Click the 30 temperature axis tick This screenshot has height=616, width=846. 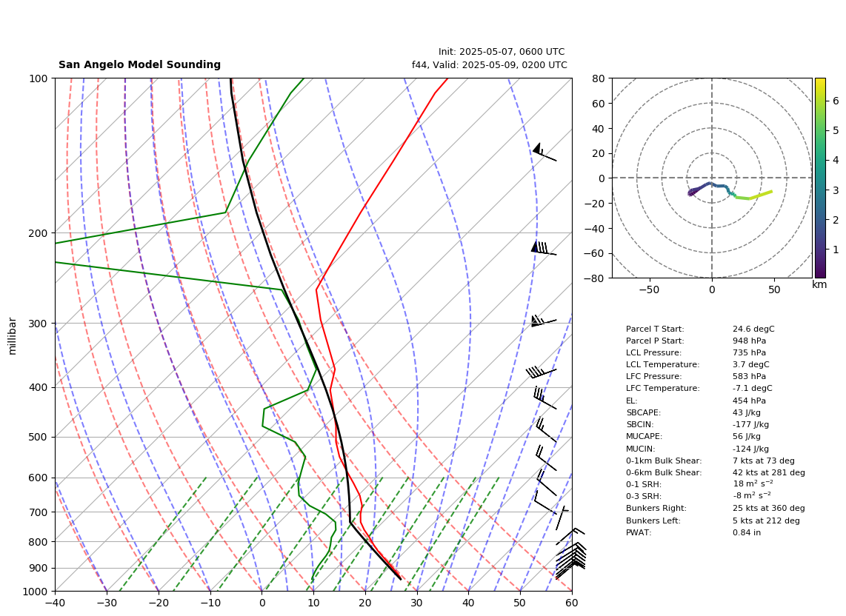(417, 603)
